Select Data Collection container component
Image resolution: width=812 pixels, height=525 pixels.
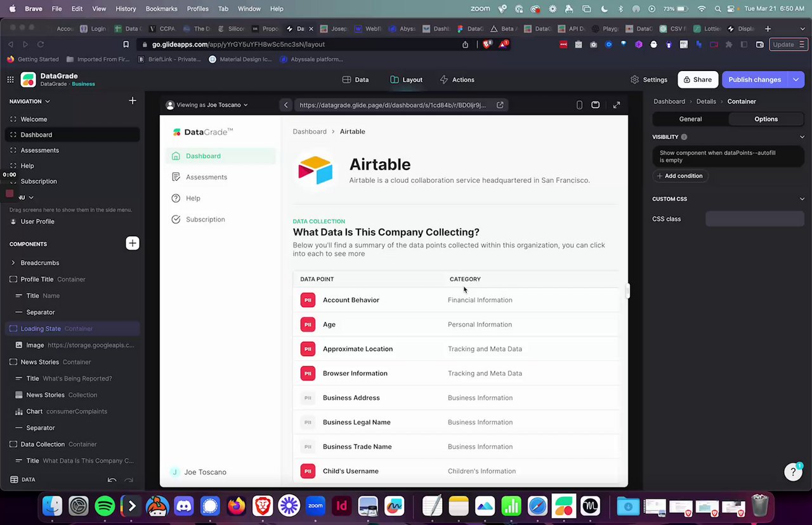click(72, 444)
